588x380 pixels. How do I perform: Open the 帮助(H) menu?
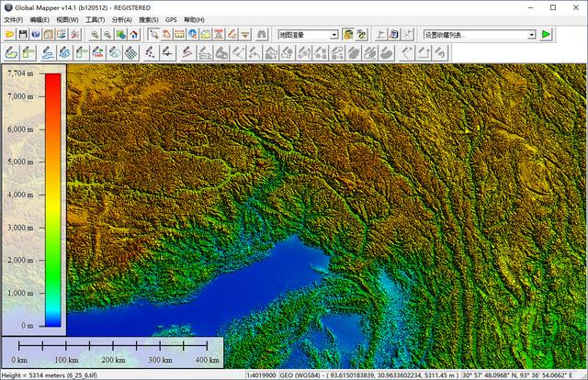(x=194, y=19)
